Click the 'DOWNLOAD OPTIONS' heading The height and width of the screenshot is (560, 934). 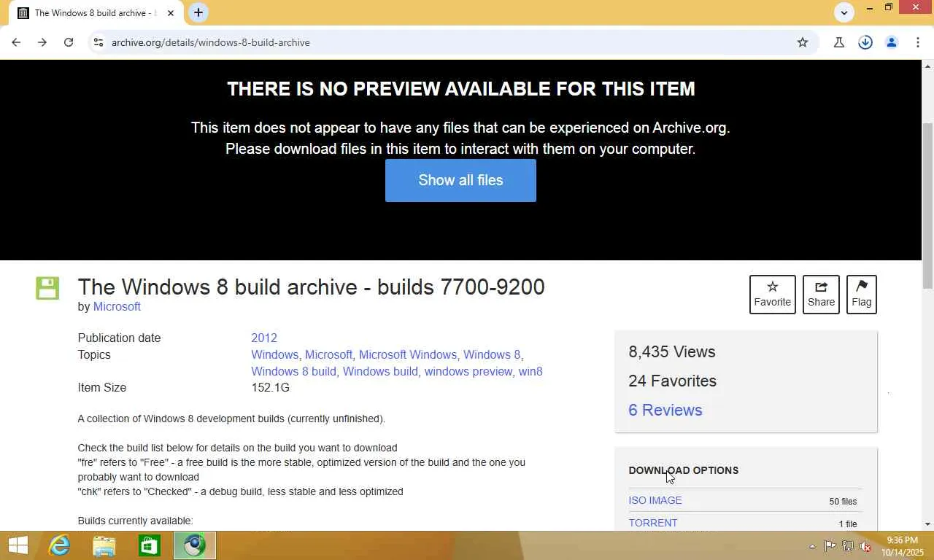pyautogui.click(x=684, y=471)
